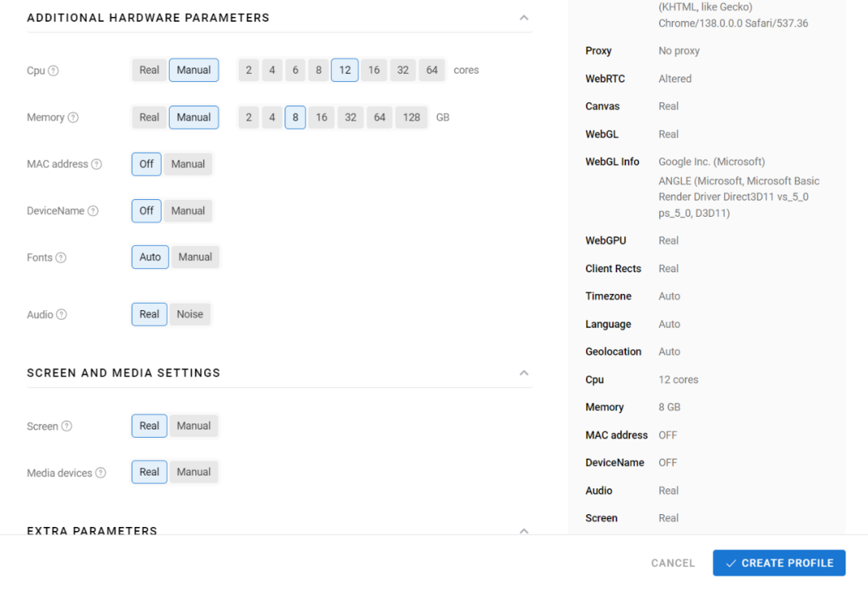Click the Media devices help icon
Screen dimensions: 868x592
(x=100, y=473)
